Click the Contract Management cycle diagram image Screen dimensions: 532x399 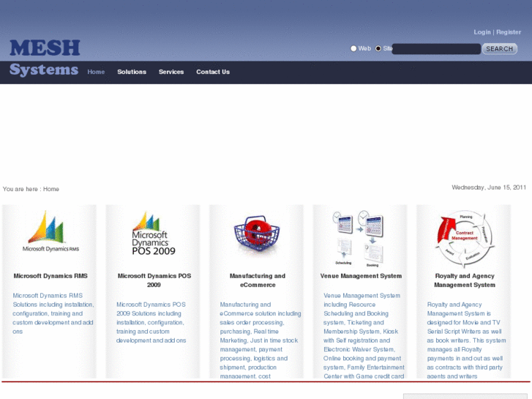(x=465, y=239)
